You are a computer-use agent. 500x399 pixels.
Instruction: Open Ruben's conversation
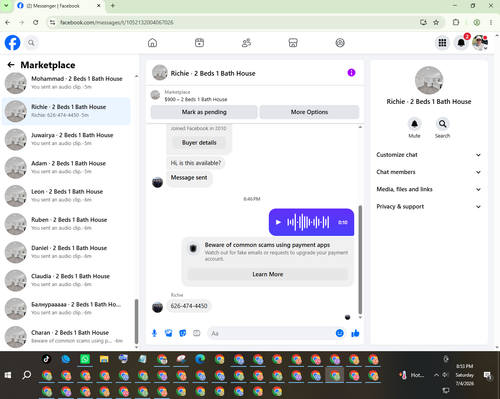67,224
